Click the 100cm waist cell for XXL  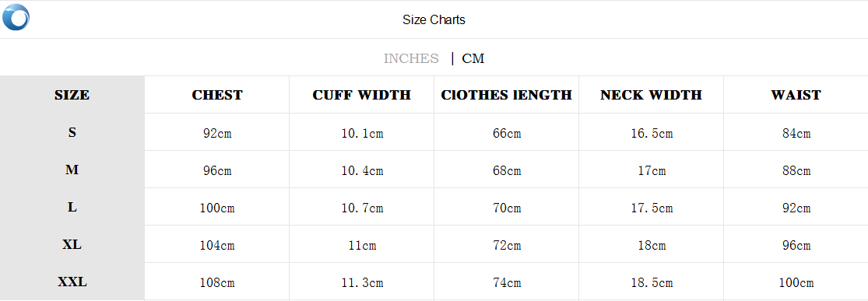pos(796,283)
